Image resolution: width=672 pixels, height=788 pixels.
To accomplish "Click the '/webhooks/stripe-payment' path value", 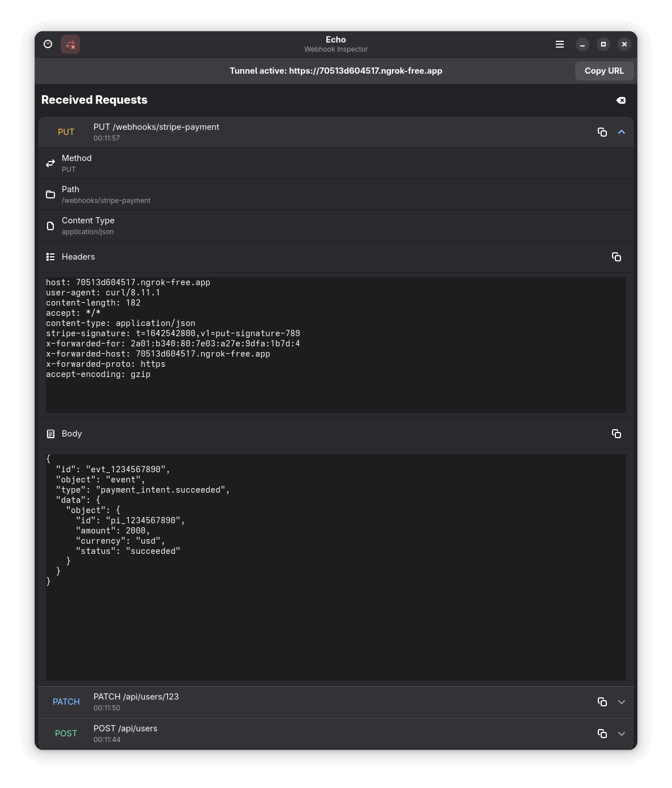I will click(x=106, y=201).
